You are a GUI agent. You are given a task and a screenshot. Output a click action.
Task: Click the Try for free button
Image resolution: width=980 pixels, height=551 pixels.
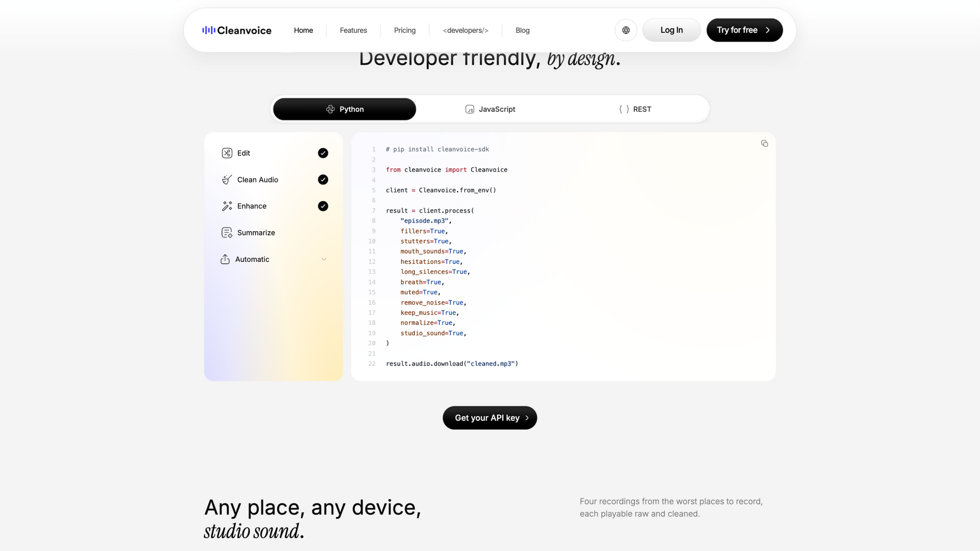744,30
